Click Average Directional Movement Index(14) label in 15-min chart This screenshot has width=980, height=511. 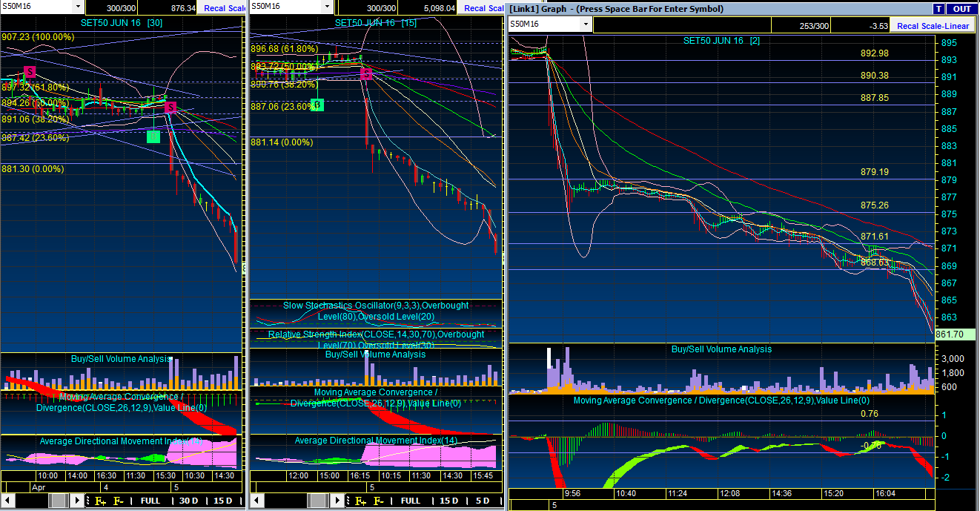(375, 441)
